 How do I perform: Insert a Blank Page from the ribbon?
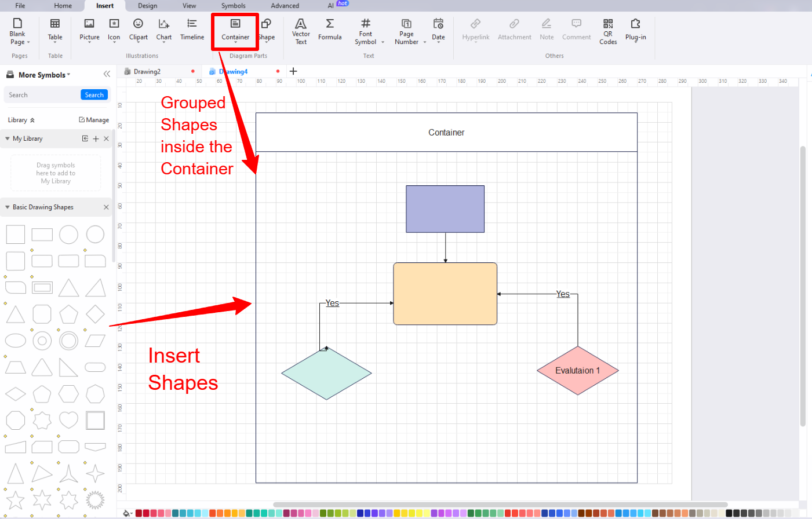pyautogui.click(x=17, y=31)
